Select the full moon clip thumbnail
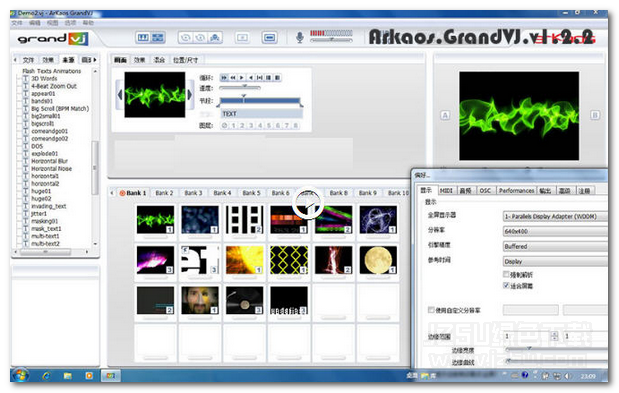The height and width of the screenshot is (393, 619). [378, 260]
